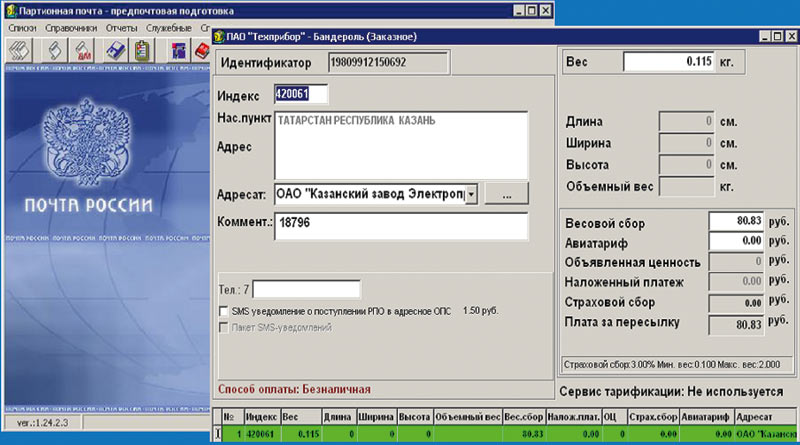Click the Техприбор window title bar icon
800x445 pixels.
(219, 36)
